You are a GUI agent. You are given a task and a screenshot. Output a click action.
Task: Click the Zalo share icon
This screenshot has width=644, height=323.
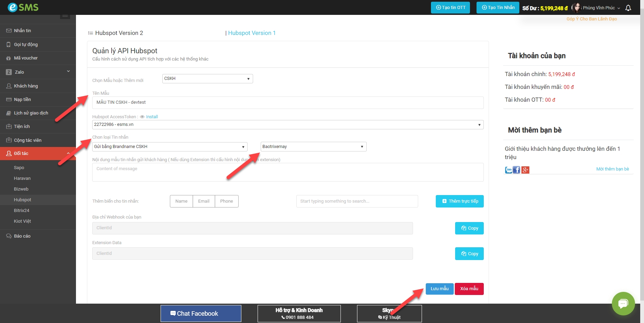pos(508,170)
